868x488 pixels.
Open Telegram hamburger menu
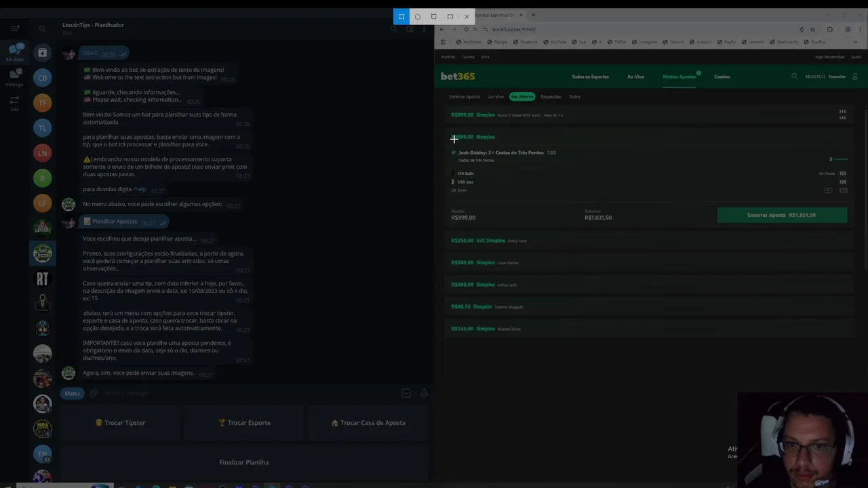[14, 28]
